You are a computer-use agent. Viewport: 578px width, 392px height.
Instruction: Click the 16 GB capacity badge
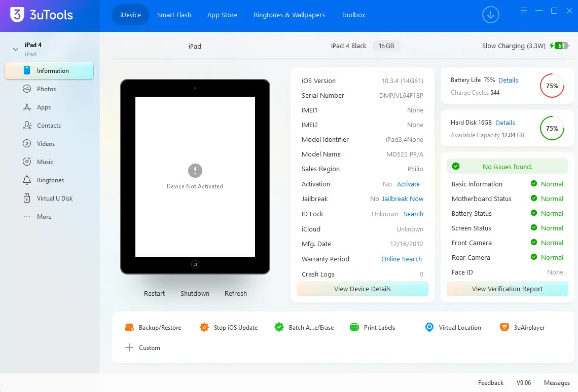coord(386,46)
